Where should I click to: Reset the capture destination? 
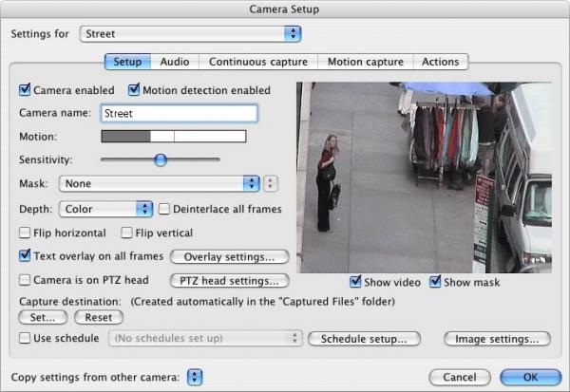tap(99, 318)
